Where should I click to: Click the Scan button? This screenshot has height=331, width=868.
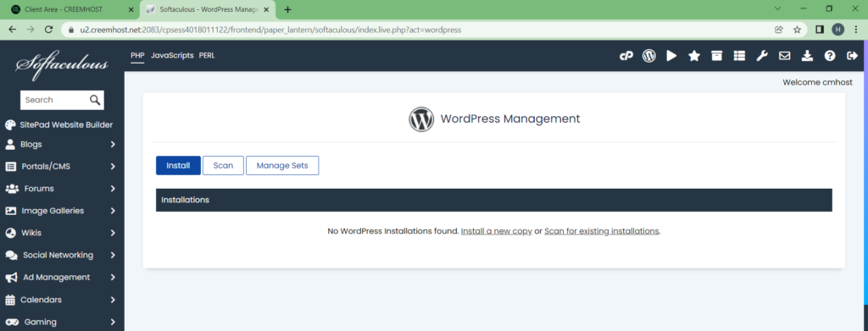click(x=223, y=165)
